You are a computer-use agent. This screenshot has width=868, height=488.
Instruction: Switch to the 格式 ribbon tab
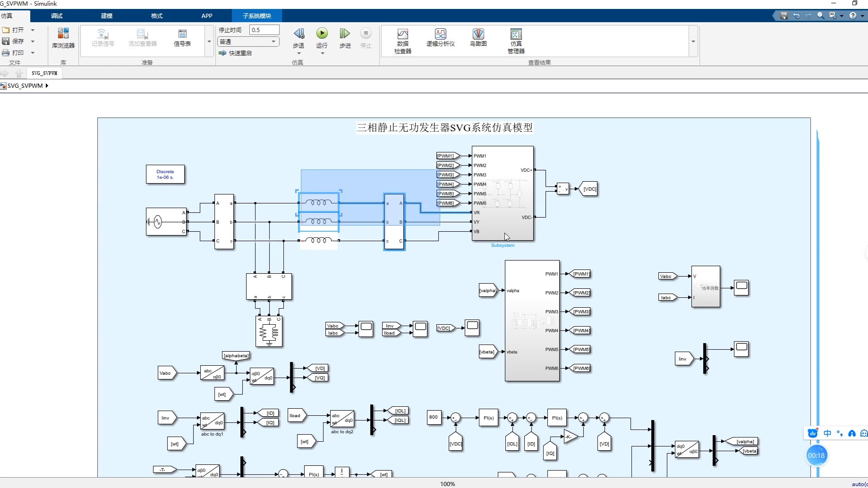pyautogui.click(x=156, y=16)
